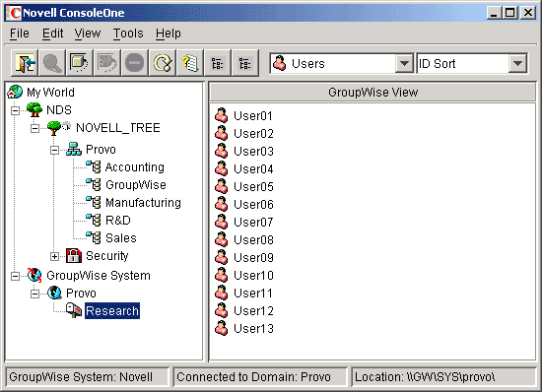Screen dimensions: 542x392
Task: Open the ID Sort dropdown arrow
Action: point(517,64)
